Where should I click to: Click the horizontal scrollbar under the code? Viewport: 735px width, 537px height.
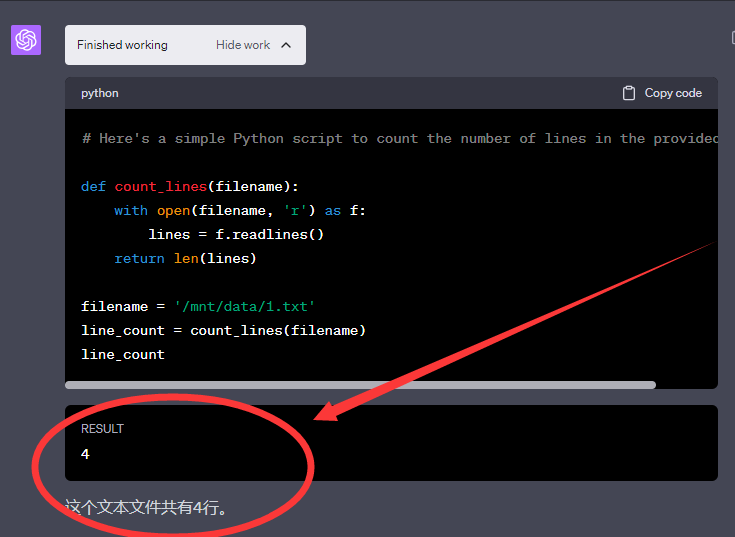360,385
